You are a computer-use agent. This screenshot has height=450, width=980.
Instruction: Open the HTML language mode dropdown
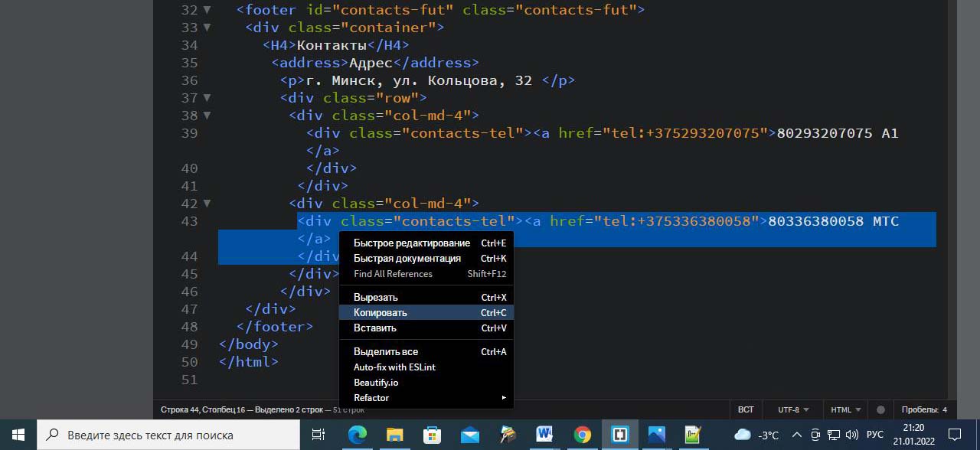click(x=846, y=410)
